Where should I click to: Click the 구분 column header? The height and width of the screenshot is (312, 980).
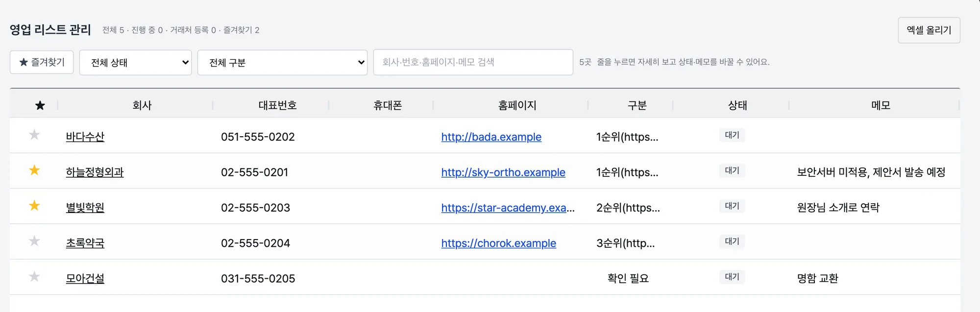click(x=637, y=105)
